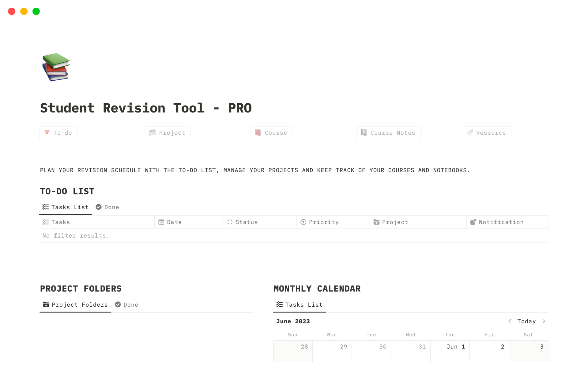This screenshot has width=588, height=368.
Task: Click the Date column calendar icon
Action: coord(161,222)
